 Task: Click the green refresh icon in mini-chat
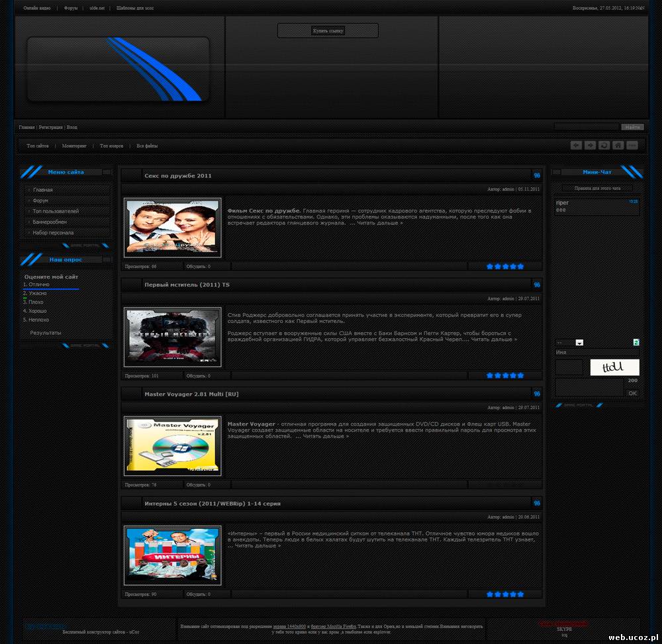tap(636, 342)
